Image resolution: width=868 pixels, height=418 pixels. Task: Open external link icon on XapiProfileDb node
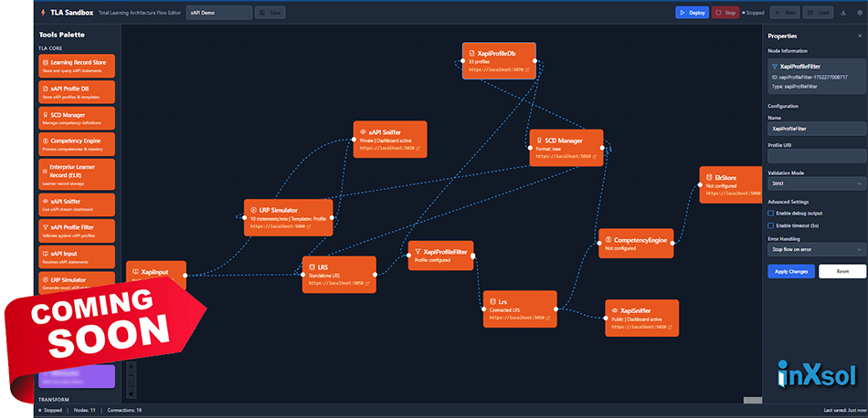click(527, 70)
